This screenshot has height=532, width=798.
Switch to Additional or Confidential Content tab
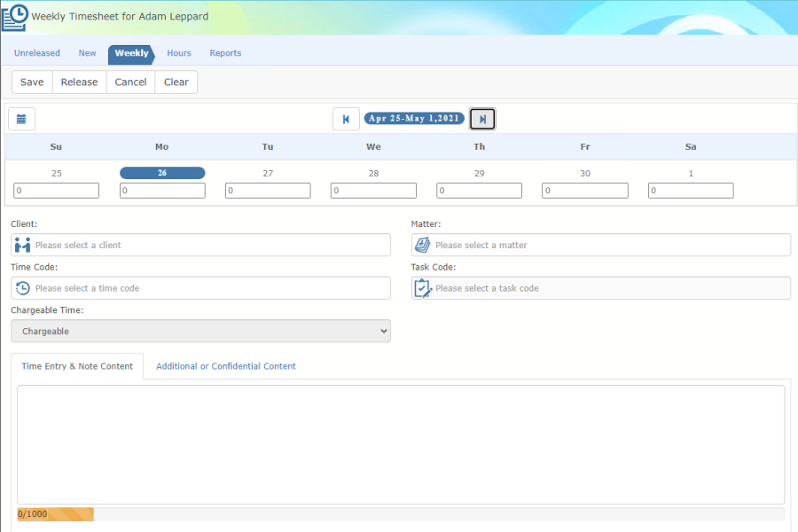pyautogui.click(x=226, y=366)
